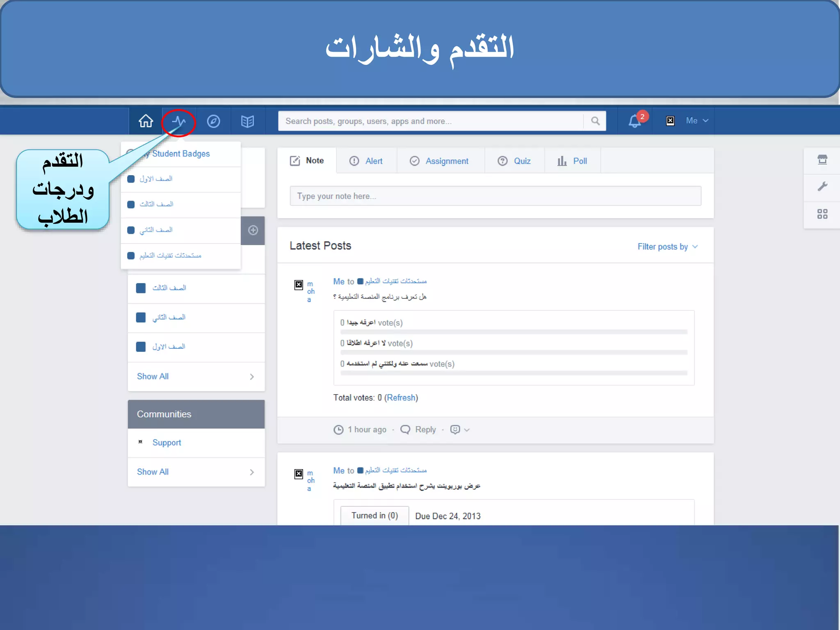
Task: Click the search posts input field
Action: point(431,121)
